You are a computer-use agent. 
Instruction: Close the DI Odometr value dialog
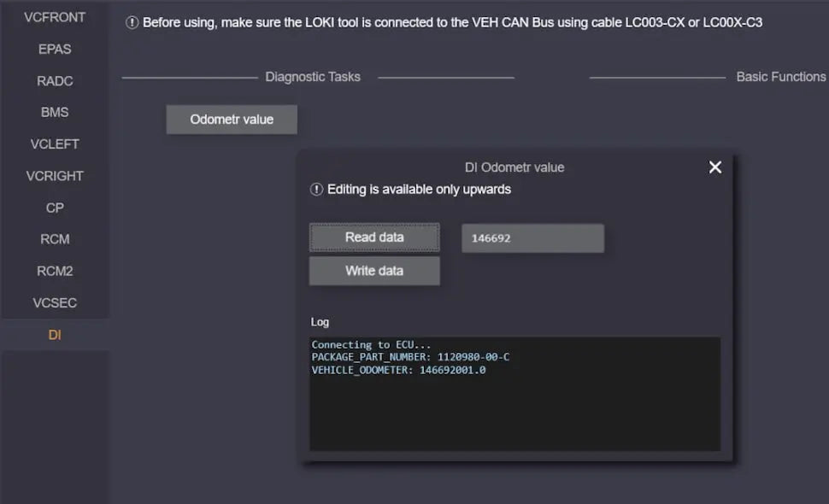pyautogui.click(x=715, y=167)
